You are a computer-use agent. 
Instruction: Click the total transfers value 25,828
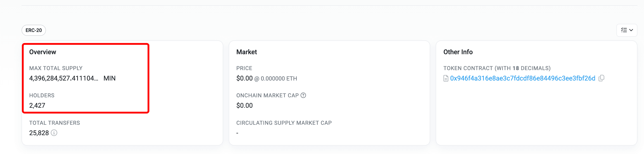pyautogui.click(x=39, y=133)
